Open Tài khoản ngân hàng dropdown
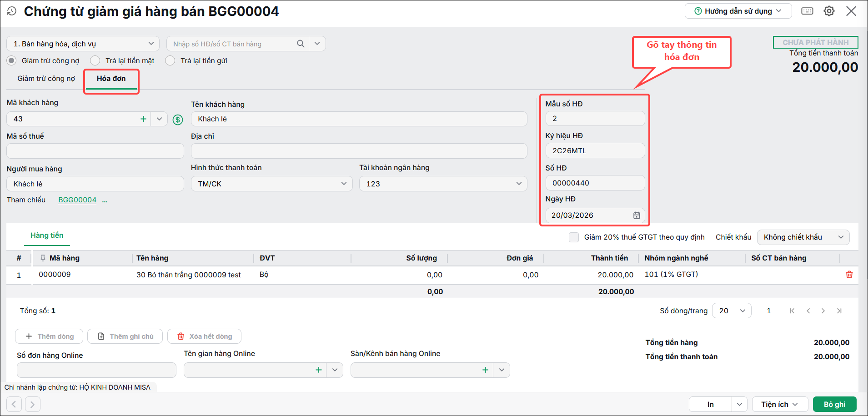This screenshot has width=868, height=416. coord(443,184)
